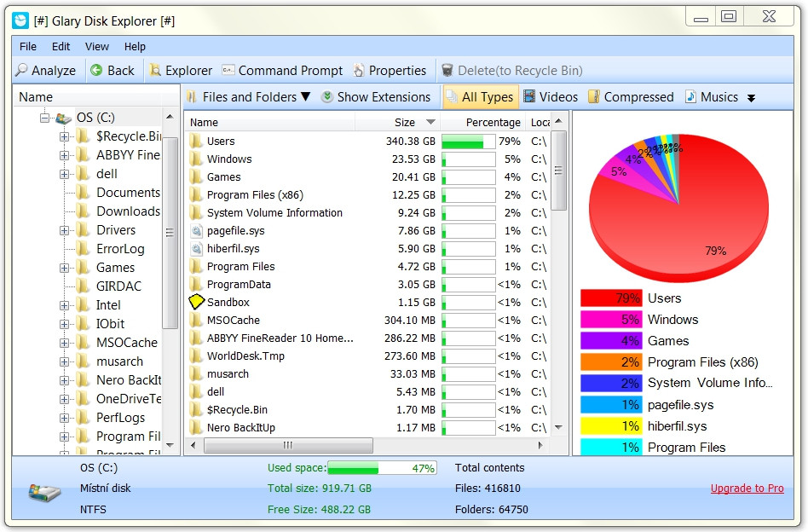Select the Nero BackItUp row in list
The image size is (808, 532).
point(367,427)
